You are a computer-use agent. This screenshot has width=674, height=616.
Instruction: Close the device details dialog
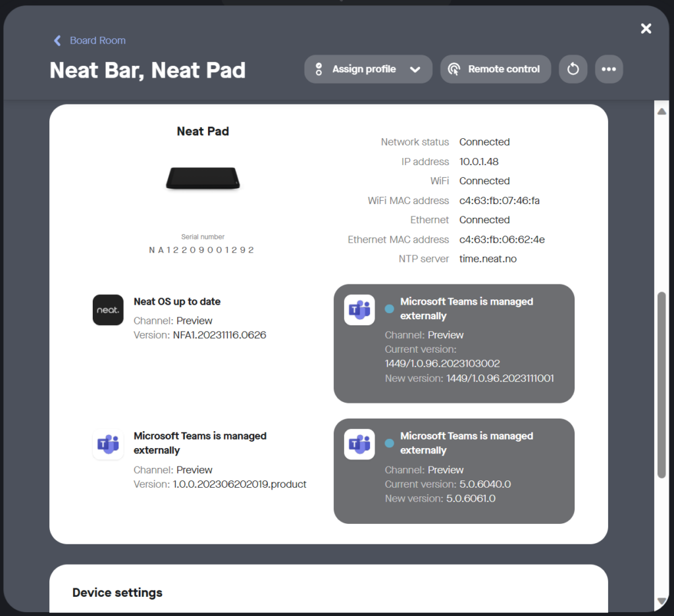coord(646,29)
